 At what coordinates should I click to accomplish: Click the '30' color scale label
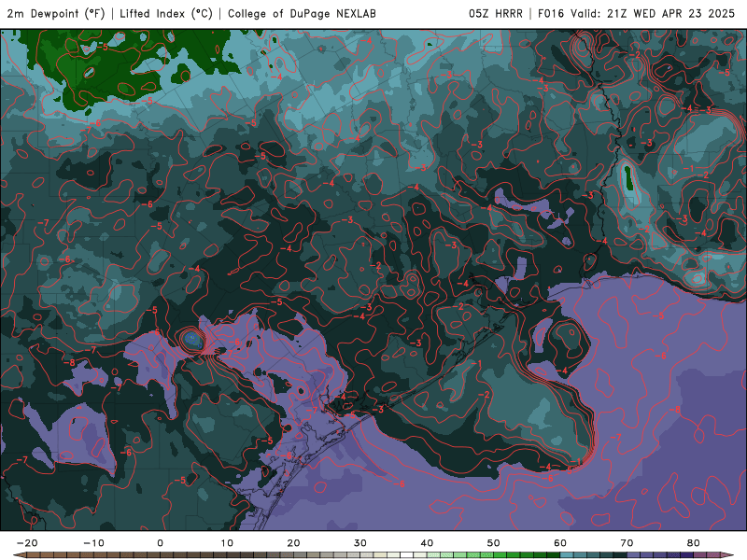(360, 543)
